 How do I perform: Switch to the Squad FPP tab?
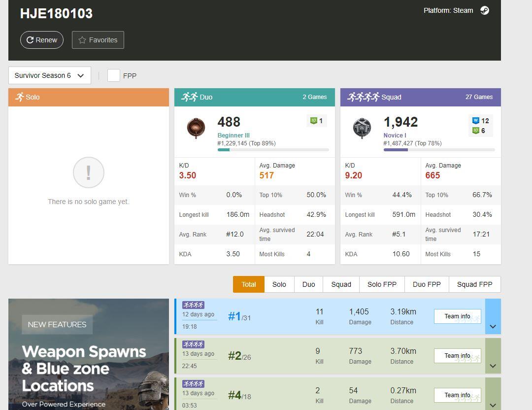tap(474, 284)
